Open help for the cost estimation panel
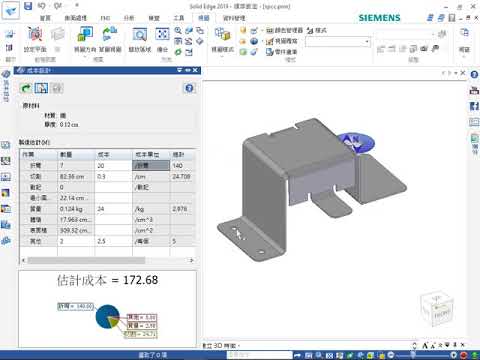The image size is (480, 360). tap(189, 88)
